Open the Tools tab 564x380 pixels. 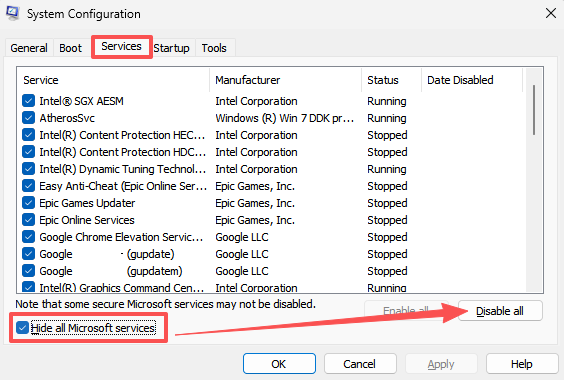click(214, 48)
